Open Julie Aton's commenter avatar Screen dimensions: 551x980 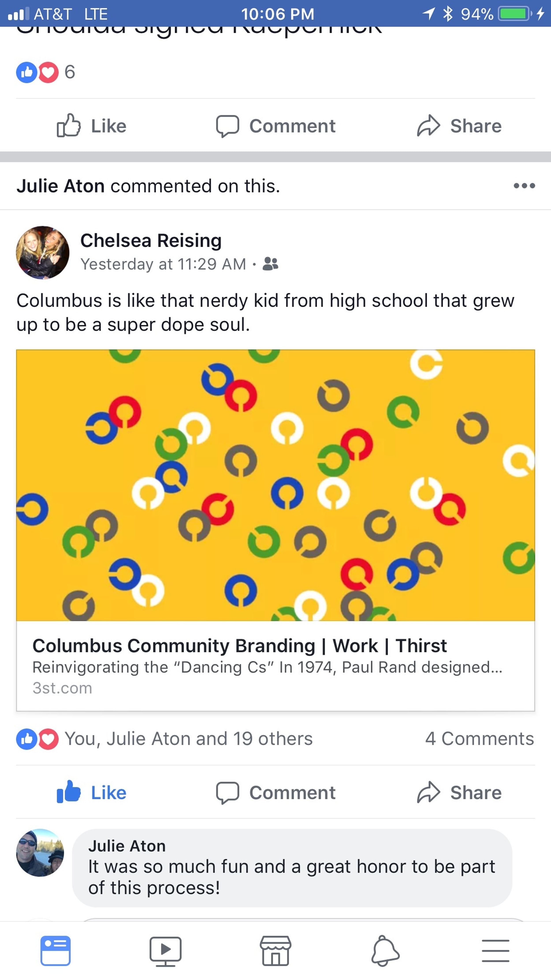pyautogui.click(x=40, y=853)
